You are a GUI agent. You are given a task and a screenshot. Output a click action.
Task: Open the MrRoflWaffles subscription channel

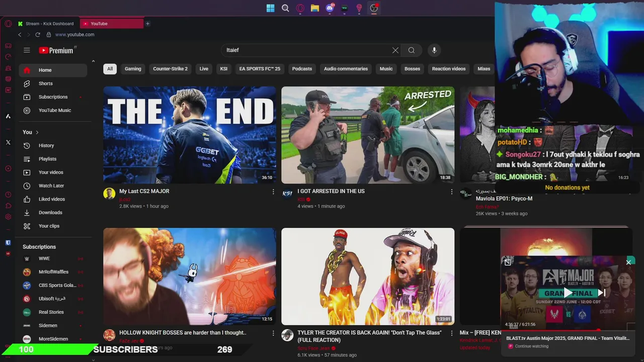pos(53,272)
